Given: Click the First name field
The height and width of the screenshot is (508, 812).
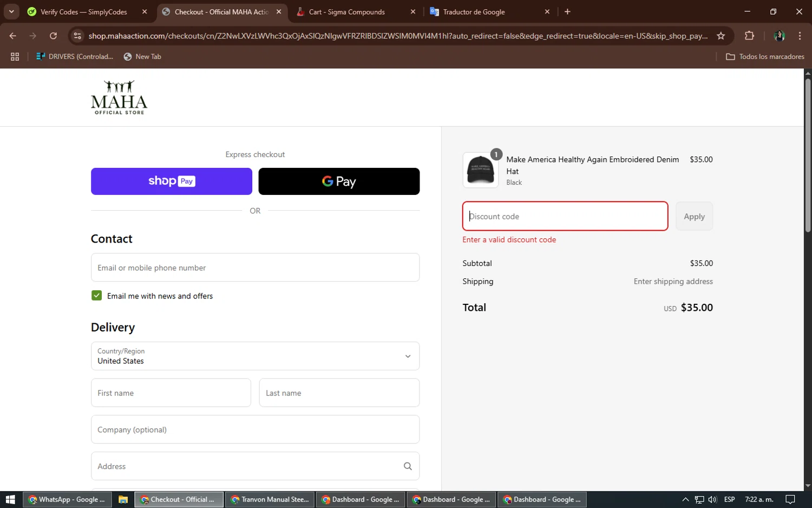Looking at the screenshot, I should click(x=171, y=393).
